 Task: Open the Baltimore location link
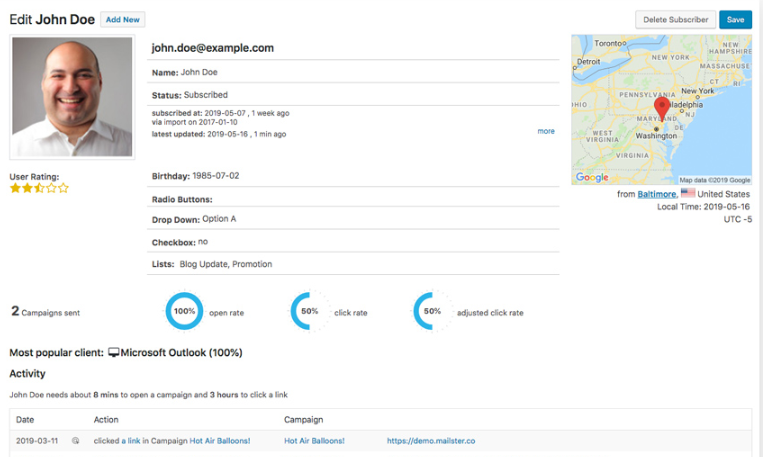(x=657, y=194)
